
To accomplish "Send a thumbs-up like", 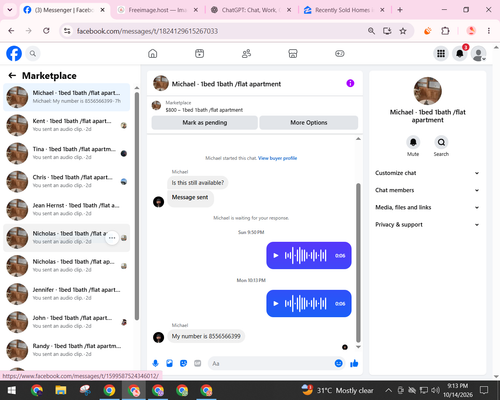I will point(354,363).
